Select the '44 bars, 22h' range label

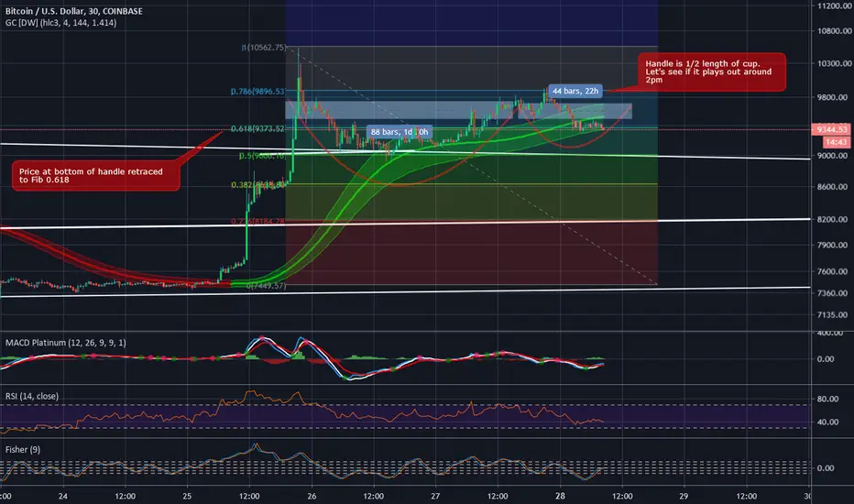pos(575,91)
